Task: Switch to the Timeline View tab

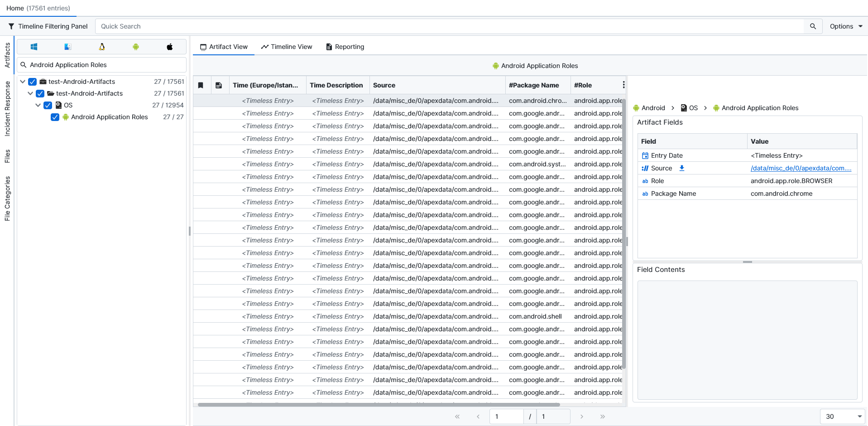Action: 287,47
